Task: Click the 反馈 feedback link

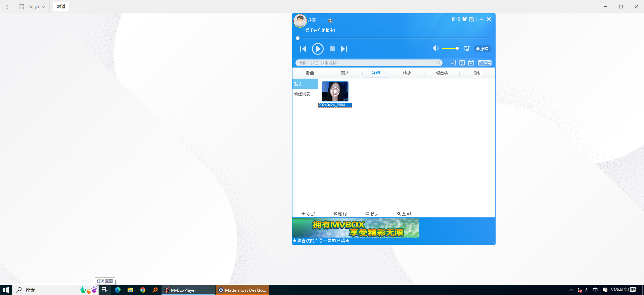Action: tap(456, 19)
